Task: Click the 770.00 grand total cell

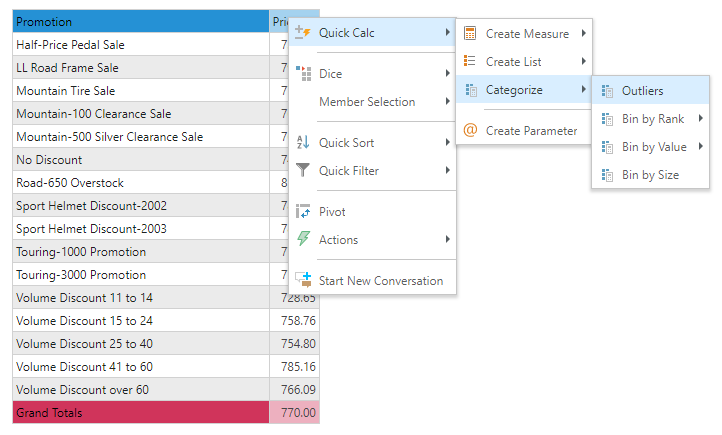Action: click(295, 412)
